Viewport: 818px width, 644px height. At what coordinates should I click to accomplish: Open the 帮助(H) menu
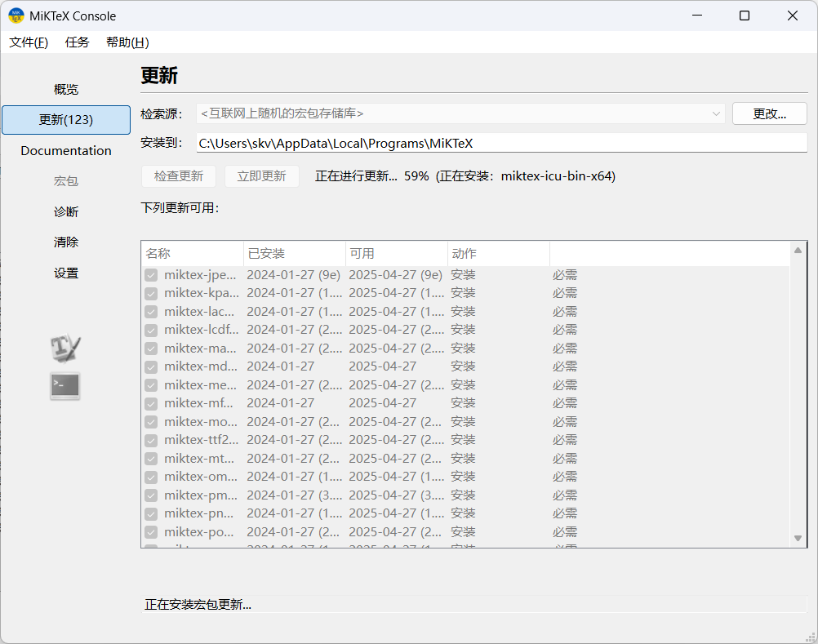(128, 42)
